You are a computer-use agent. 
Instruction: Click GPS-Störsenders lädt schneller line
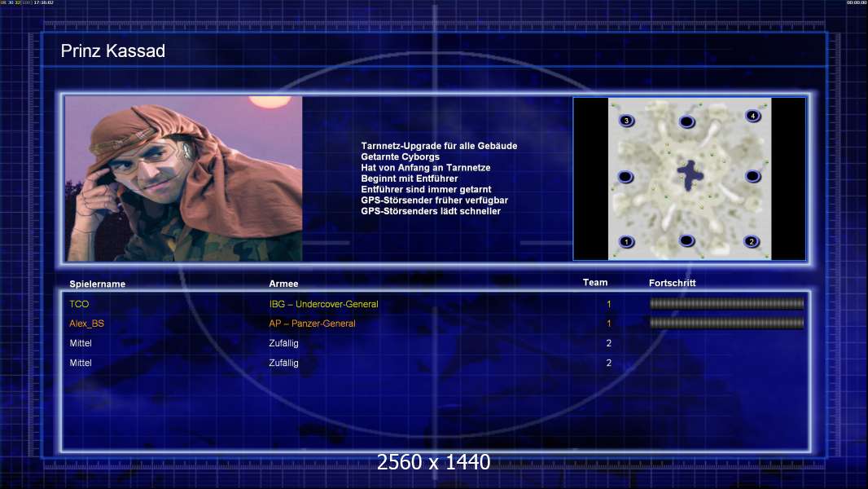[431, 211]
